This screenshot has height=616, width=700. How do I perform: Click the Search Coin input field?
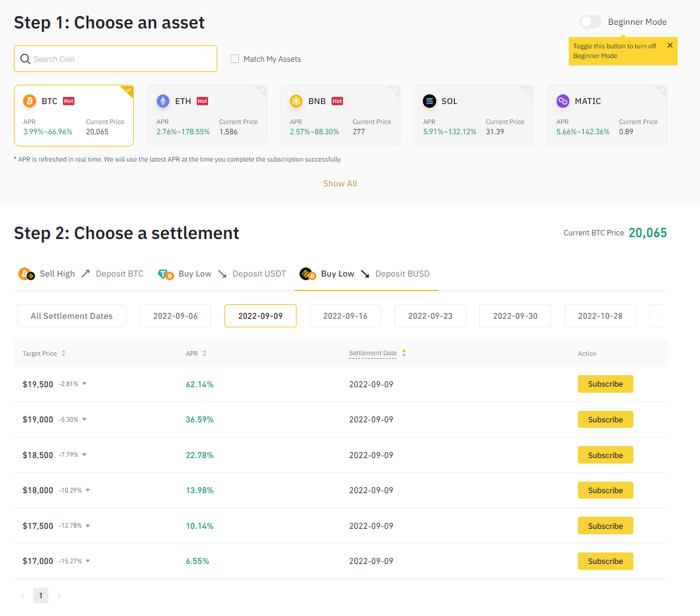[121, 59]
